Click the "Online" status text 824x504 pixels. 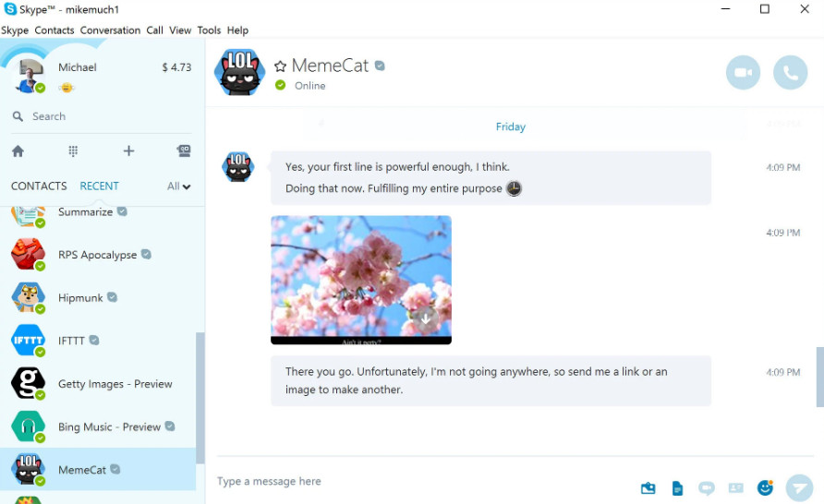tap(310, 86)
